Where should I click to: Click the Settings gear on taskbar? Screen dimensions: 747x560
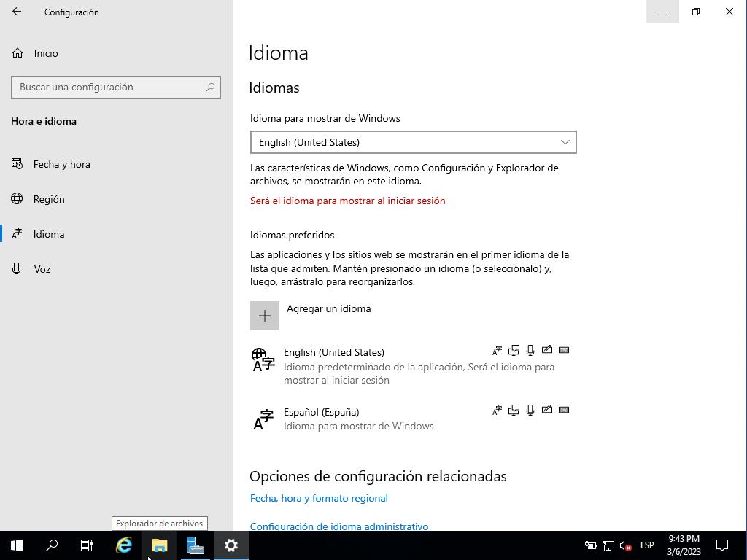tap(231, 545)
